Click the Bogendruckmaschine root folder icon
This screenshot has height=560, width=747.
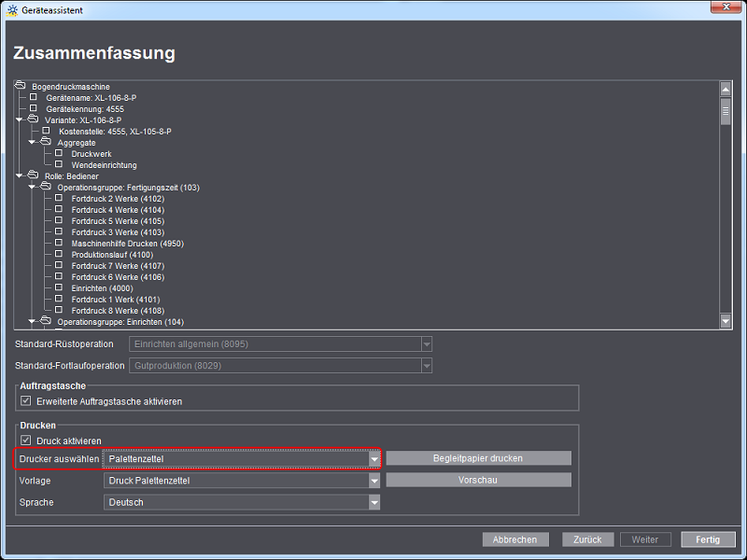[x=21, y=86]
